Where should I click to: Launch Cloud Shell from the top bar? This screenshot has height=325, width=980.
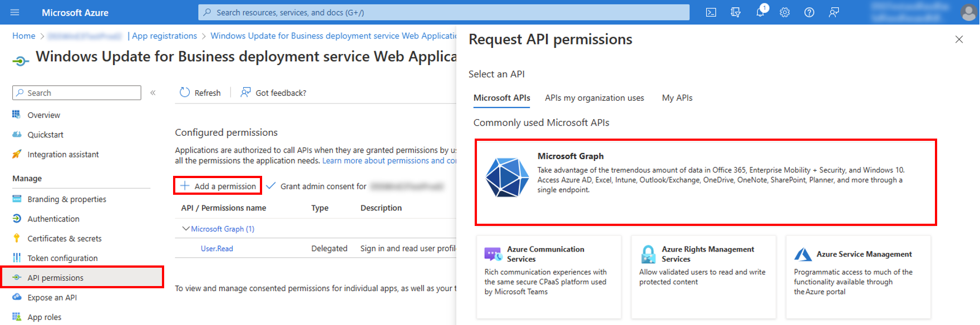711,12
